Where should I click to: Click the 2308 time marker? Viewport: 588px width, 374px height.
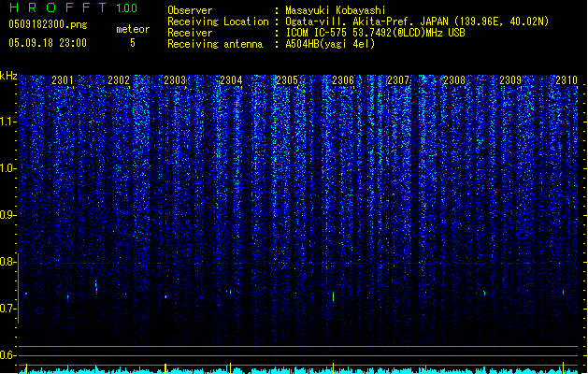tap(454, 80)
